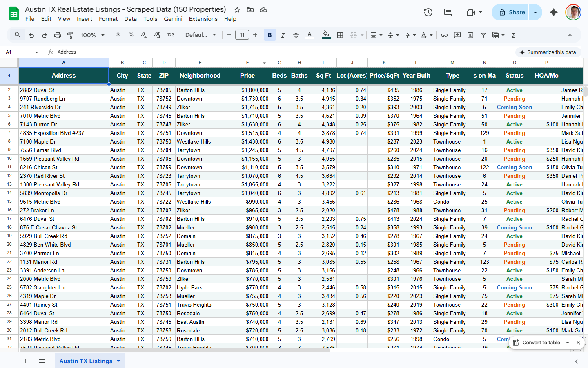The image size is (588, 368).
Task: Insert a comment with the comment icon
Action: click(x=457, y=35)
